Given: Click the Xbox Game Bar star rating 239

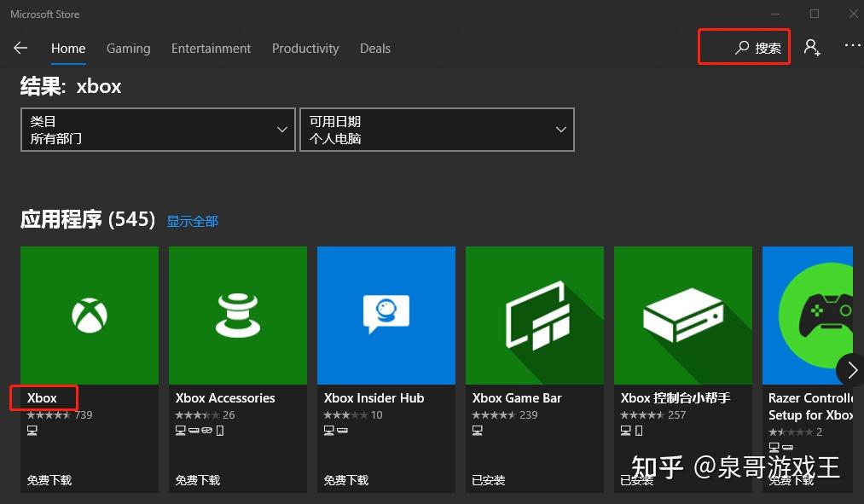Looking at the screenshot, I should pyautogui.click(x=505, y=414).
